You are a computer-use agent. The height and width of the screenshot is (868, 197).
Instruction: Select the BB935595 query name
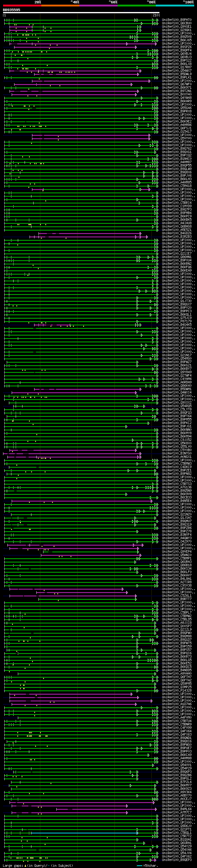[x=11, y=10]
